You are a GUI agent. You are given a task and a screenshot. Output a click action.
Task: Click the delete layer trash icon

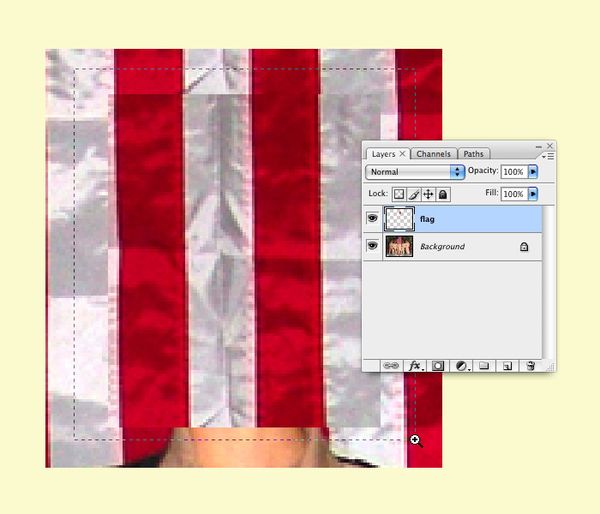coord(531,366)
